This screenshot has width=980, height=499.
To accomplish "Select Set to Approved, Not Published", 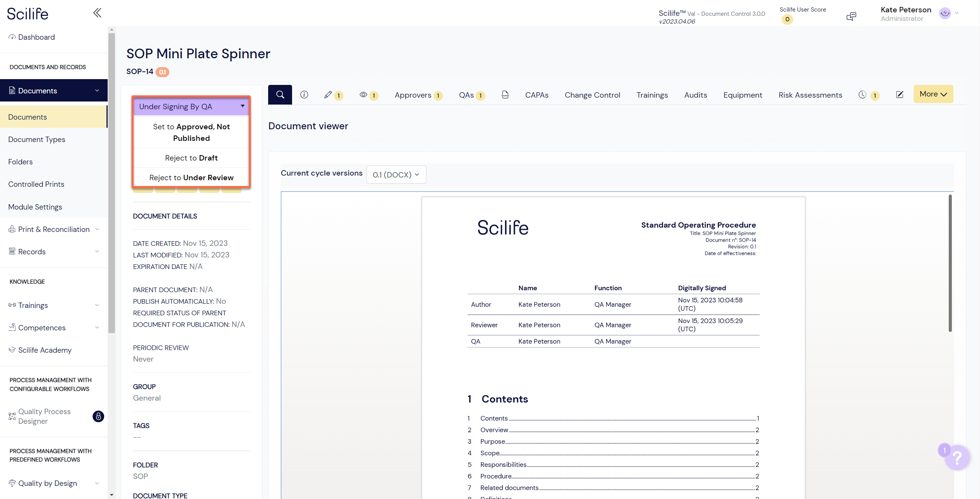I will coord(191,132).
